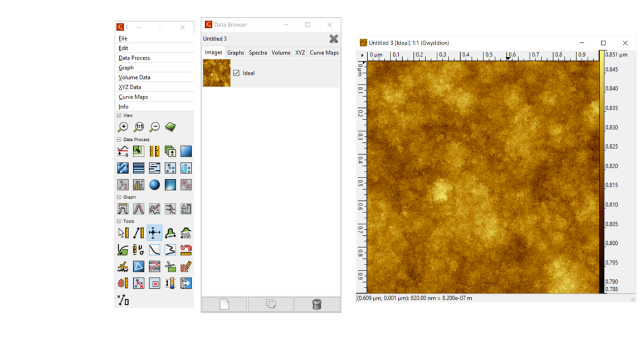Viewport: 644px width, 340px height.
Task: Open the Curve Maps tab
Action: 324,53
